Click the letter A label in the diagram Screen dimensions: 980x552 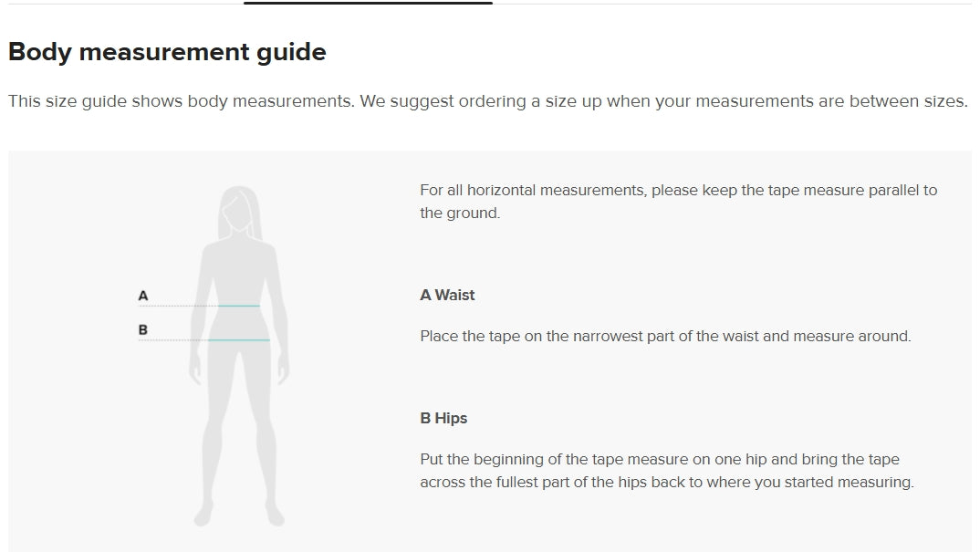pyautogui.click(x=143, y=296)
